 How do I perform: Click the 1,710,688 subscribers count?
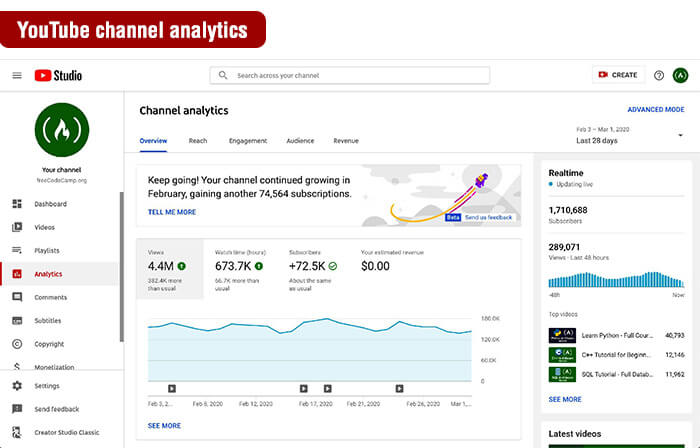568,210
